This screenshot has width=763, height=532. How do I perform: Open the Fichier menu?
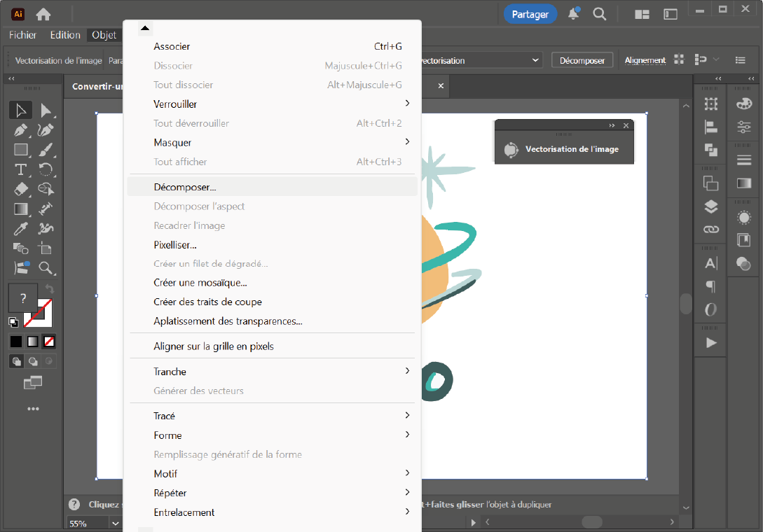[x=23, y=35]
